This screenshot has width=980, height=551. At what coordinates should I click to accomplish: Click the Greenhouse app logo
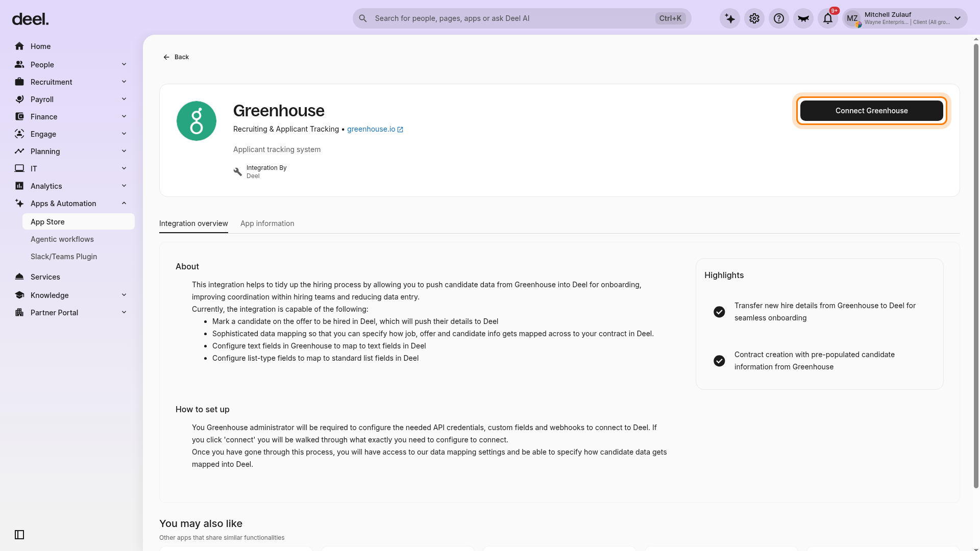click(197, 121)
